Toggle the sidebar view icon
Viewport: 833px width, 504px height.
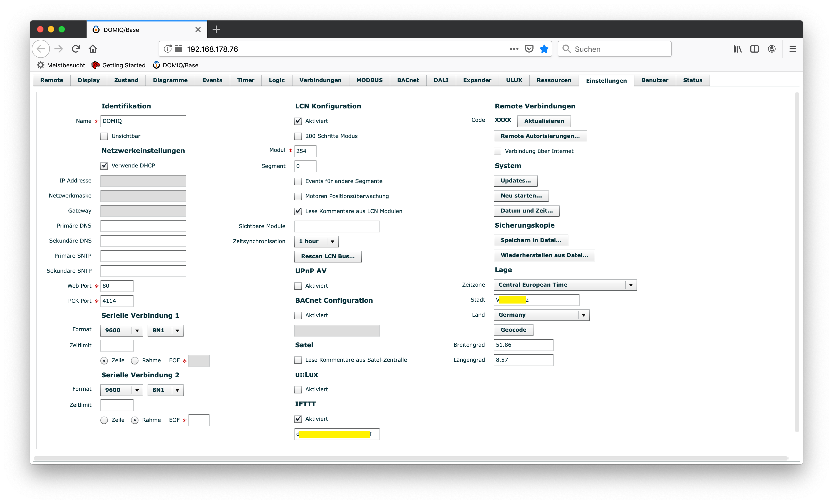pos(755,49)
